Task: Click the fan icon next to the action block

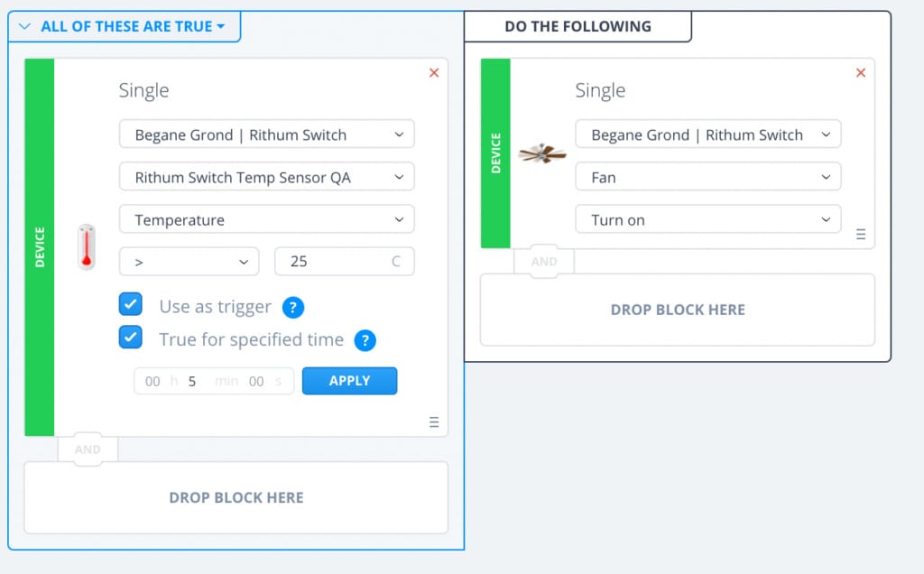Action: click(x=542, y=153)
